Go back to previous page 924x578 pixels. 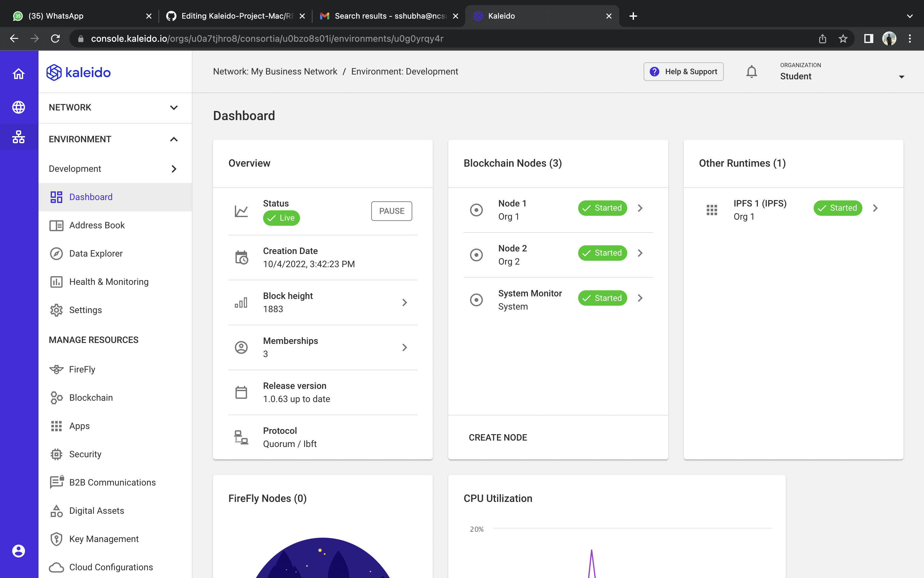[x=14, y=39]
